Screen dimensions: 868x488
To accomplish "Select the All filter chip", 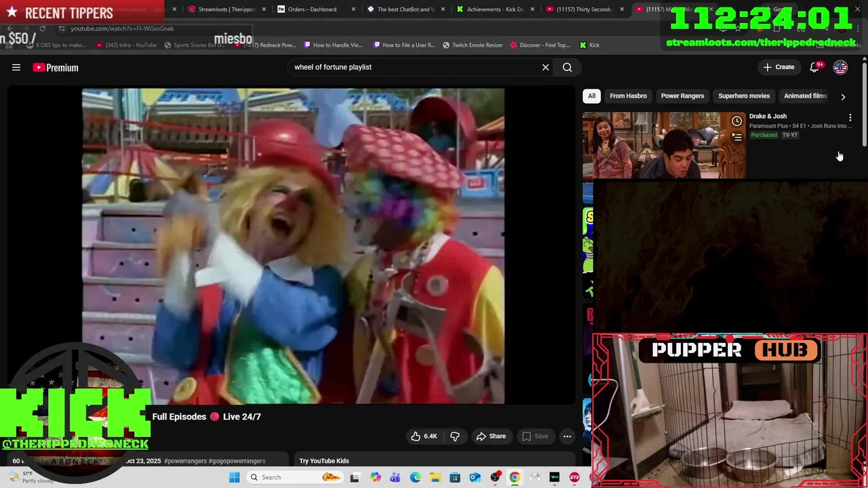I will [591, 96].
